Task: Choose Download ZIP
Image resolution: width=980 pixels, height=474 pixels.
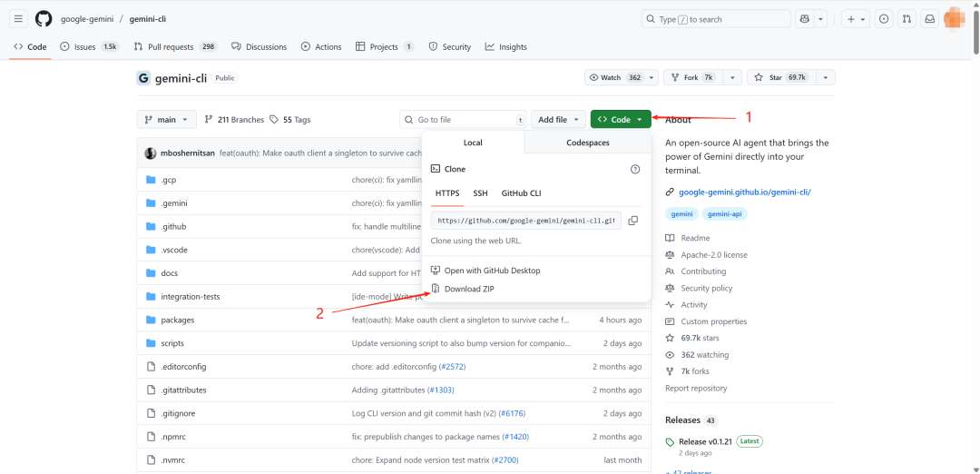Action: (x=463, y=289)
